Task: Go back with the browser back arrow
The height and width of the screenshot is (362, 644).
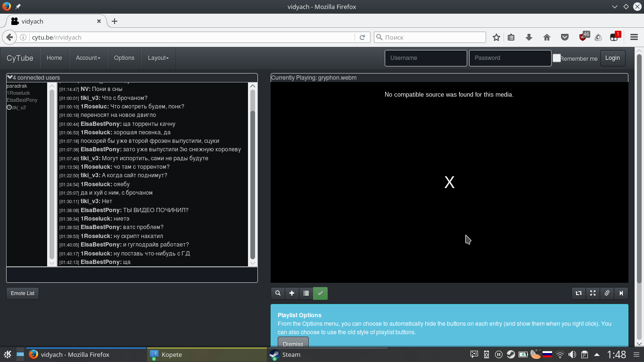Action: [x=9, y=37]
